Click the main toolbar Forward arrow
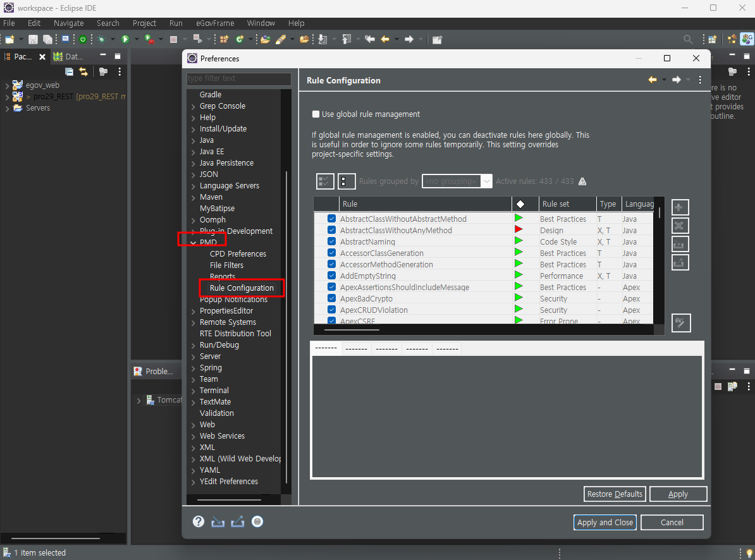 click(x=408, y=39)
